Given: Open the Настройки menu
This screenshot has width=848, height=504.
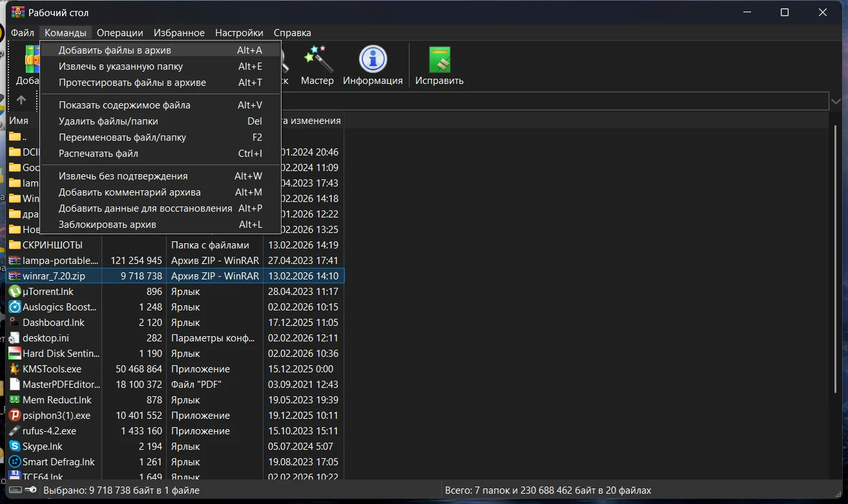Looking at the screenshot, I should point(239,33).
